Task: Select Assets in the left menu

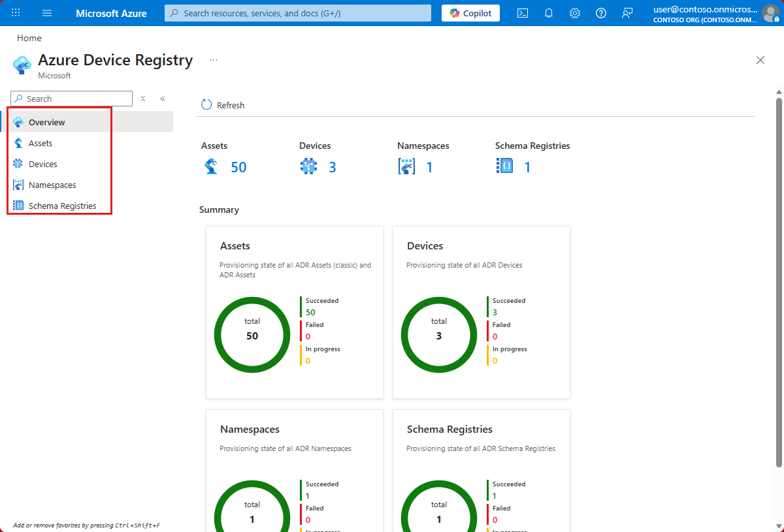Action: [x=41, y=143]
